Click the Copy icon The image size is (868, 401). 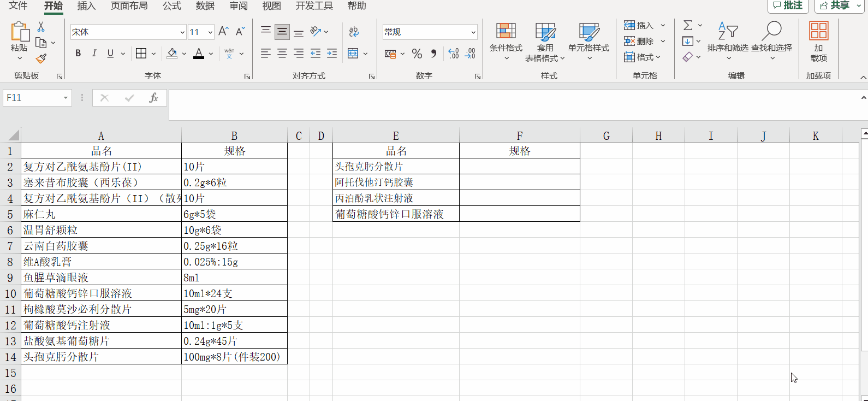tap(41, 43)
